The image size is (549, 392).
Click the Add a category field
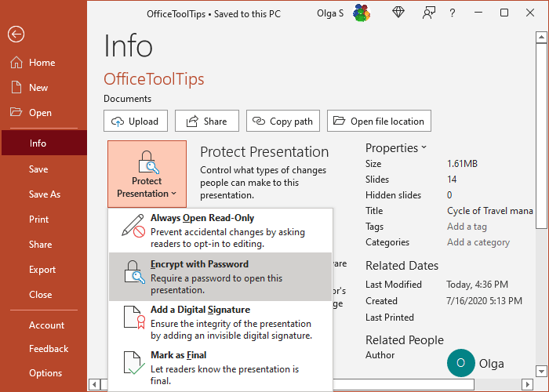pyautogui.click(x=478, y=242)
